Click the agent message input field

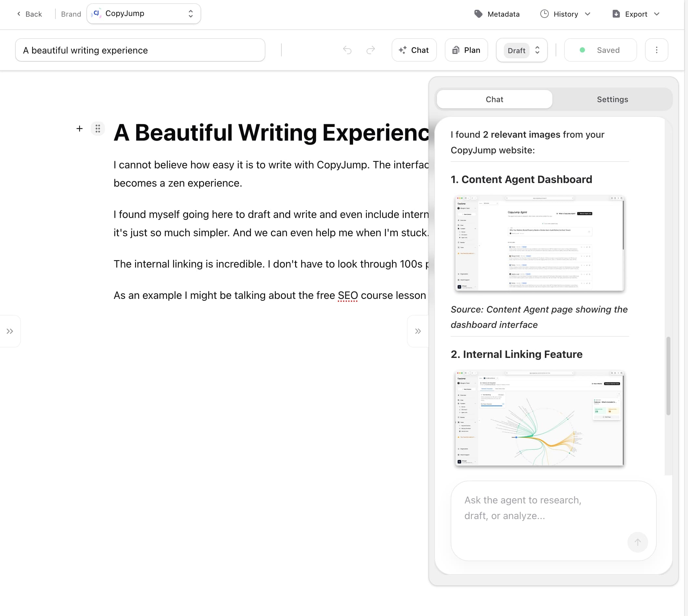click(553, 520)
